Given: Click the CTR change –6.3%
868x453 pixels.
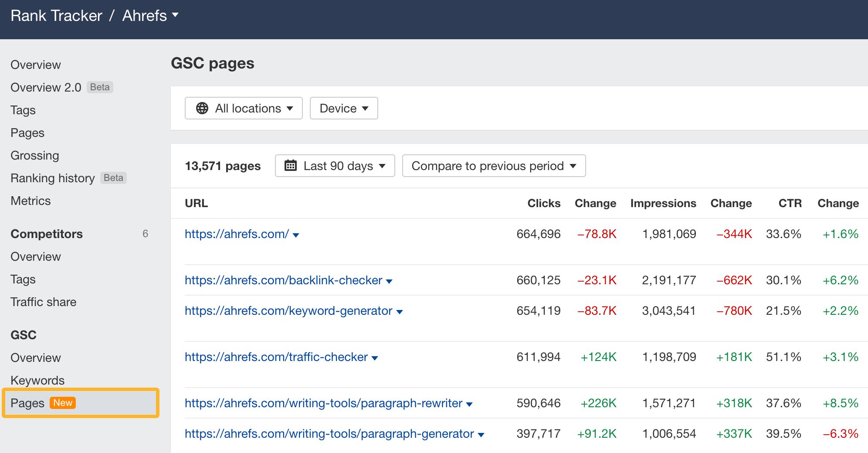Looking at the screenshot, I should click(x=841, y=433).
